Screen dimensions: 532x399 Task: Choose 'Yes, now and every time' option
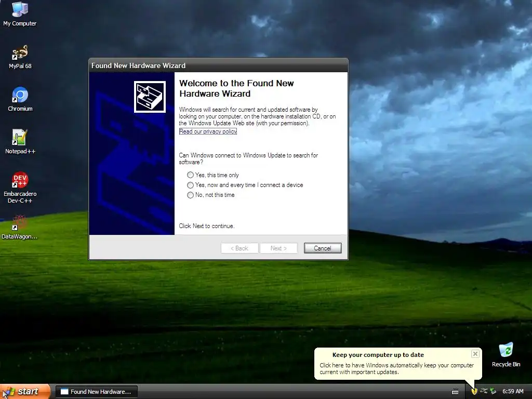pyautogui.click(x=245, y=185)
